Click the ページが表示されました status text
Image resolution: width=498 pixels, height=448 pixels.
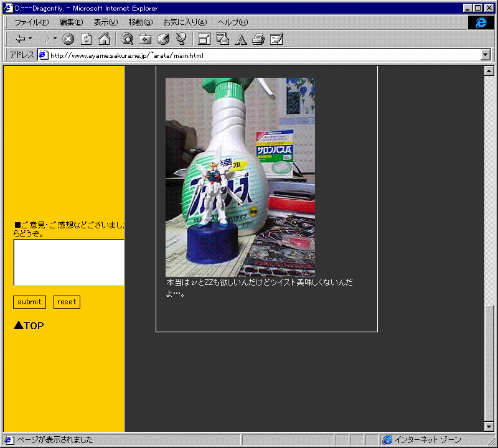(55, 440)
